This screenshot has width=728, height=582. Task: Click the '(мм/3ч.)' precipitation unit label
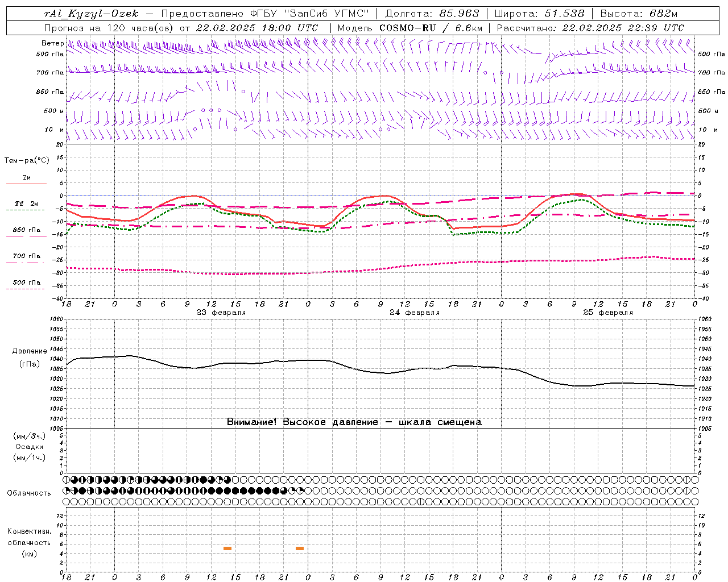30,436
